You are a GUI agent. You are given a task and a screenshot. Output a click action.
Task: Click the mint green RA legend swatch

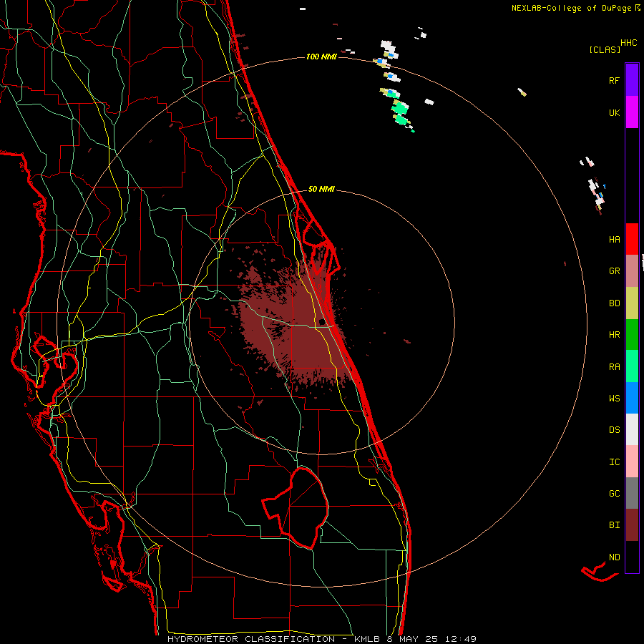pos(632,366)
